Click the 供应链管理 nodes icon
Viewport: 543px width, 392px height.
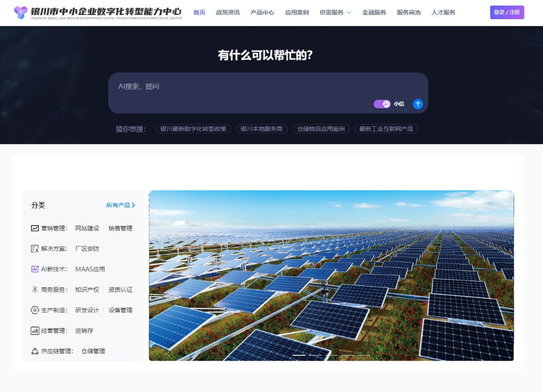35,351
